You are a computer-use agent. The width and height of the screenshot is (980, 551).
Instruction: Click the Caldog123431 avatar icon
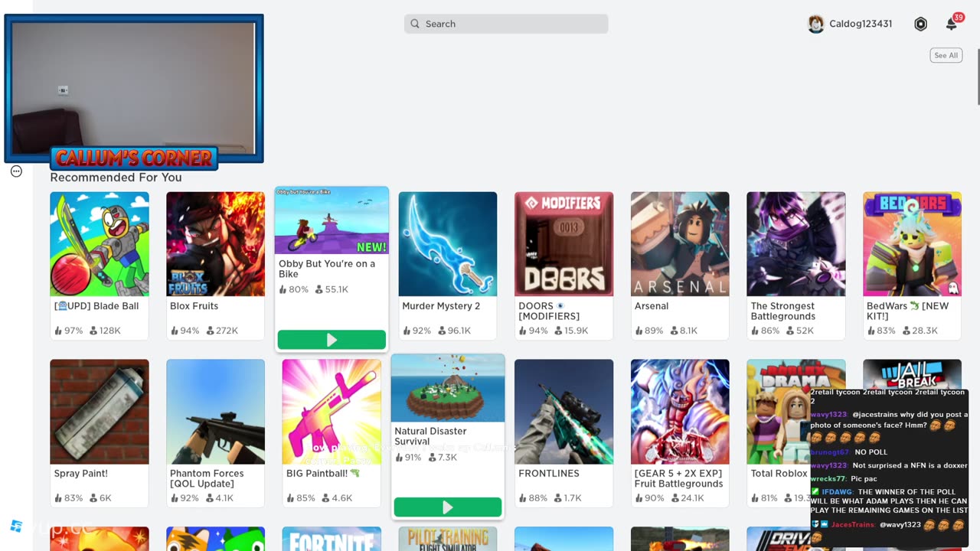pyautogui.click(x=816, y=24)
